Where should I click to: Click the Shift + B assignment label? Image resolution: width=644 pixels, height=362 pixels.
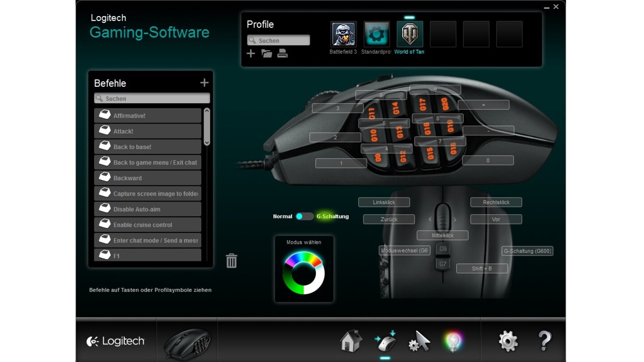[482, 269]
